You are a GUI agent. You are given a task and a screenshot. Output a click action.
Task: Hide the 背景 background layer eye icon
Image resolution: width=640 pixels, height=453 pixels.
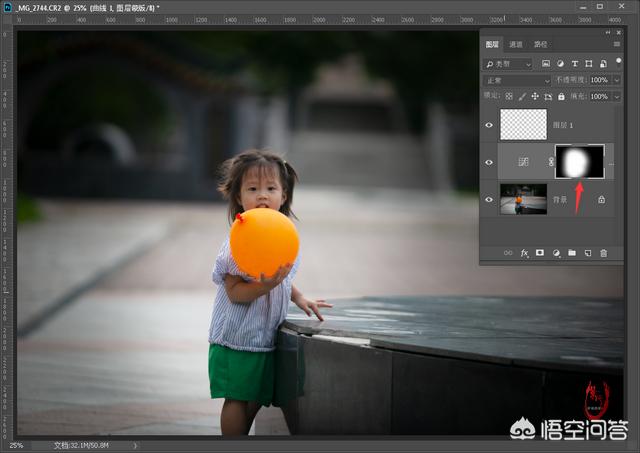click(x=489, y=200)
